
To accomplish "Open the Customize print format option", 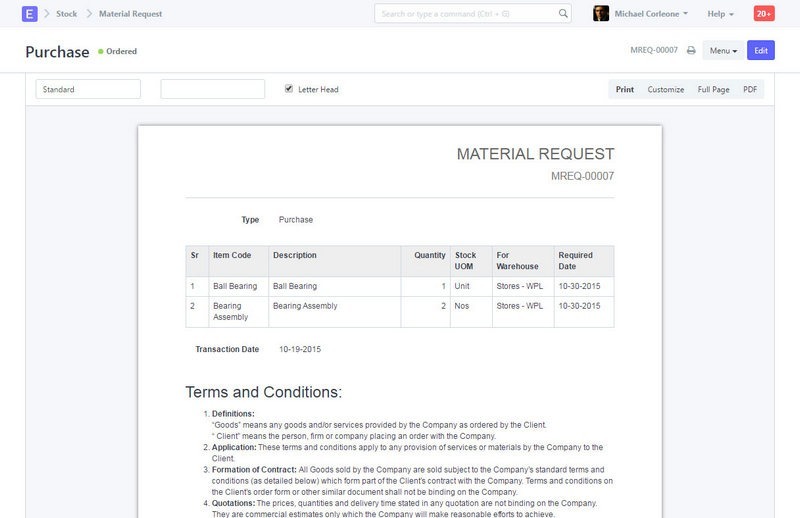I will [x=665, y=89].
